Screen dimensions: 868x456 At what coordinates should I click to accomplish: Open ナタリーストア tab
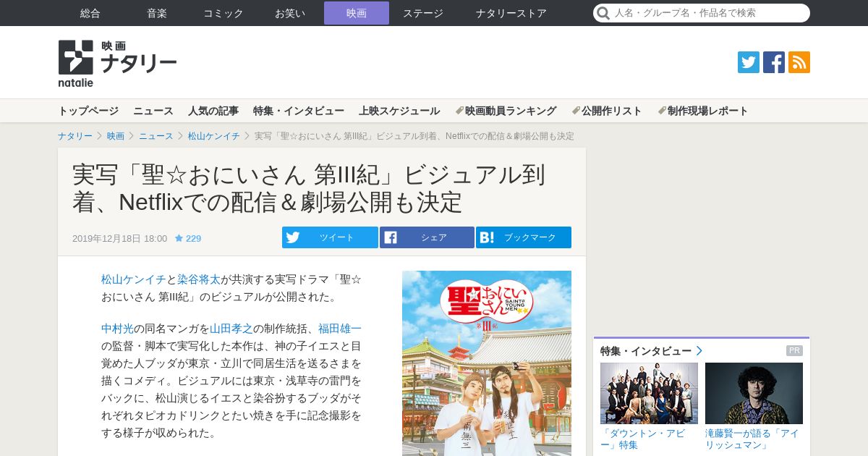[x=511, y=13]
